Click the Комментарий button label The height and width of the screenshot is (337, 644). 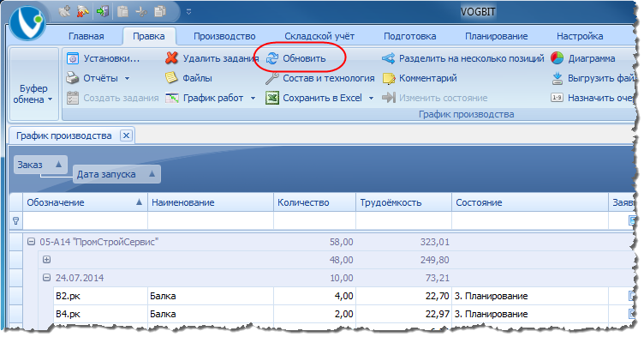(x=428, y=78)
